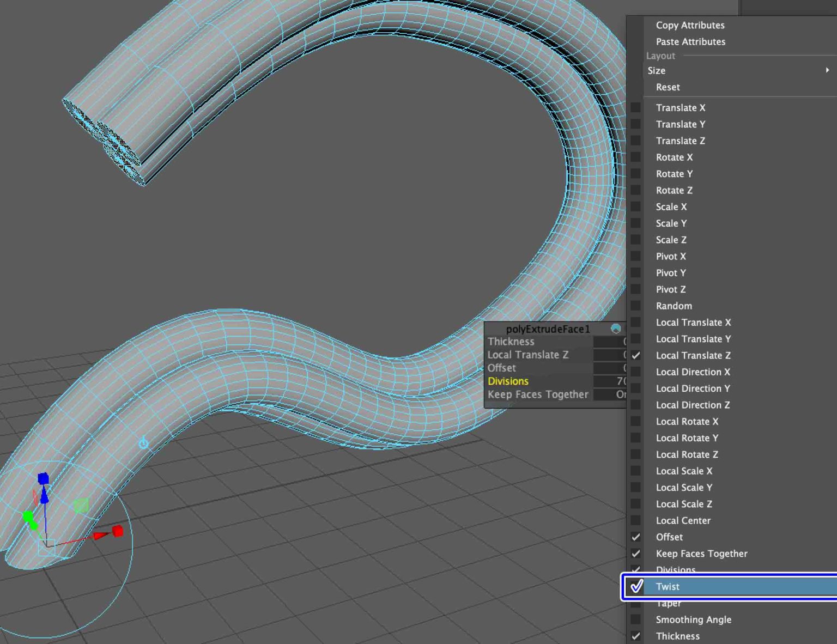Image resolution: width=837 pixels, height=644 pixels.
Task: Click the yellow Divisions label in polyExtrudeFace1 panel
Action: point(508,381)
